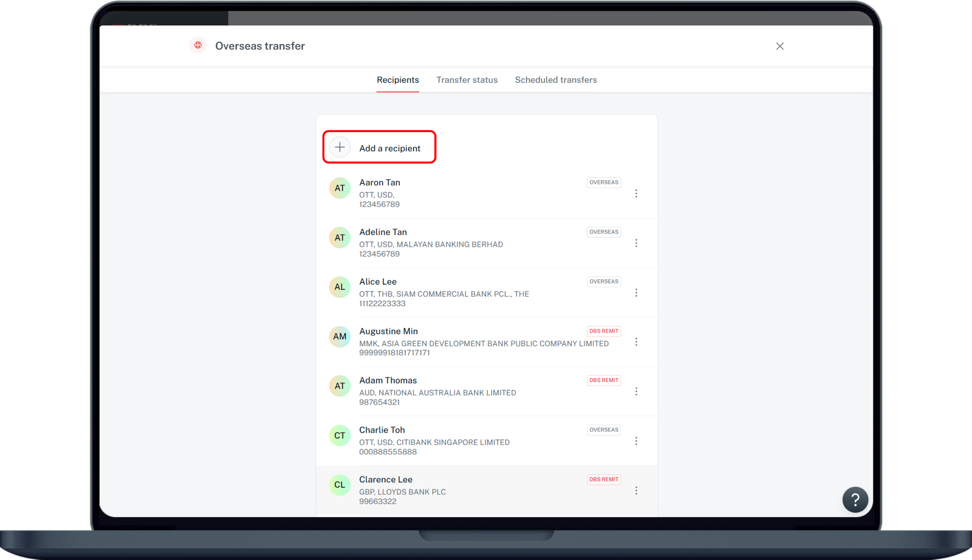
Task: Switch to the Transfer status tab
Action: [466, 80]
